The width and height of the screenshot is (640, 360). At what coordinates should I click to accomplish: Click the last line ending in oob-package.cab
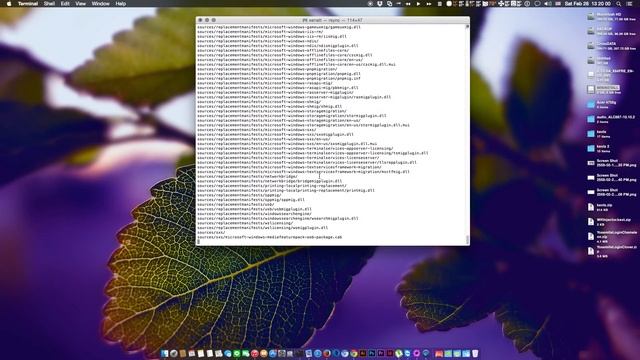270,237
